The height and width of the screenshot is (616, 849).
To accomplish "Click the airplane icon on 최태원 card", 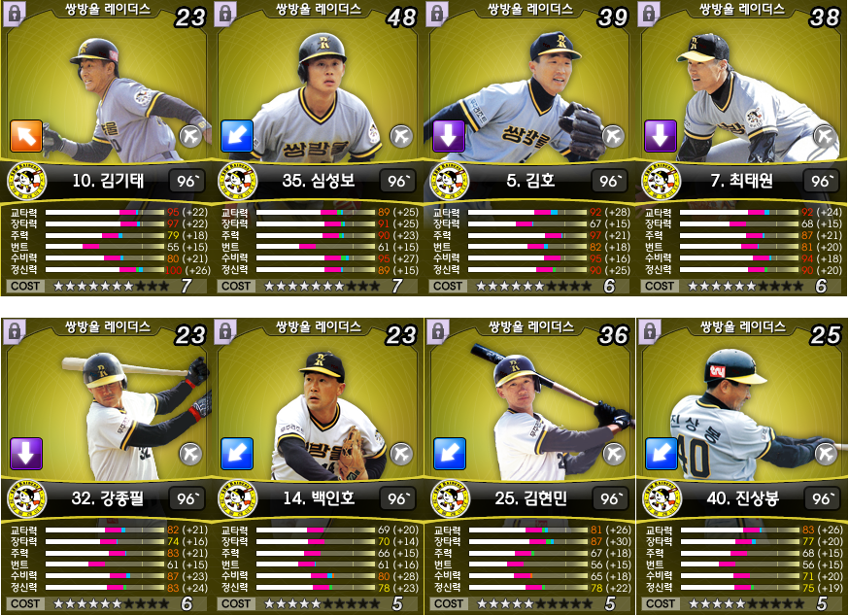I will (825, 136).
